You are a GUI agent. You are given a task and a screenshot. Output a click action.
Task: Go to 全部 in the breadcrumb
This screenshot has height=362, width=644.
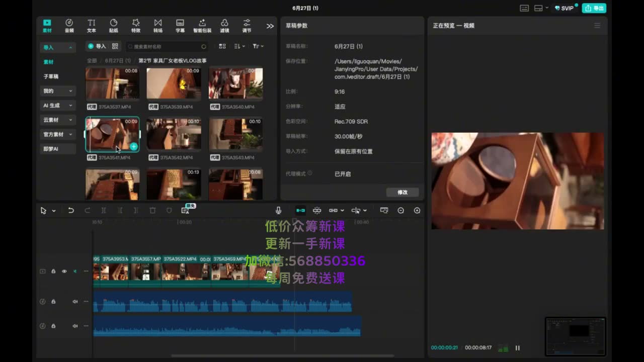coord(92,60)
